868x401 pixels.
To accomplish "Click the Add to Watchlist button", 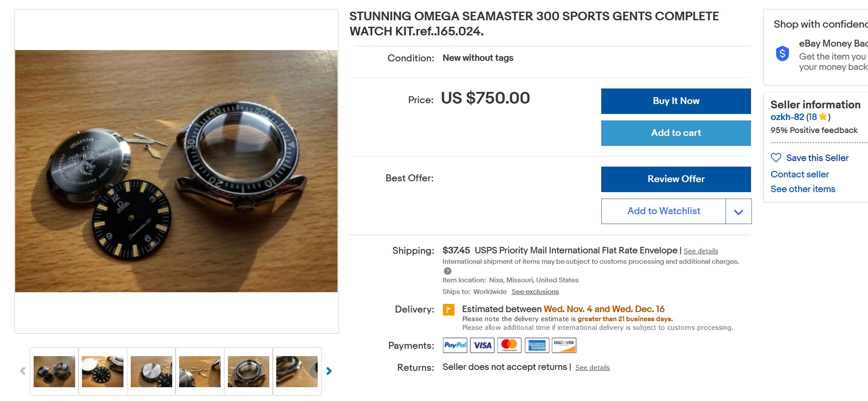I will [x=663, y=211].
